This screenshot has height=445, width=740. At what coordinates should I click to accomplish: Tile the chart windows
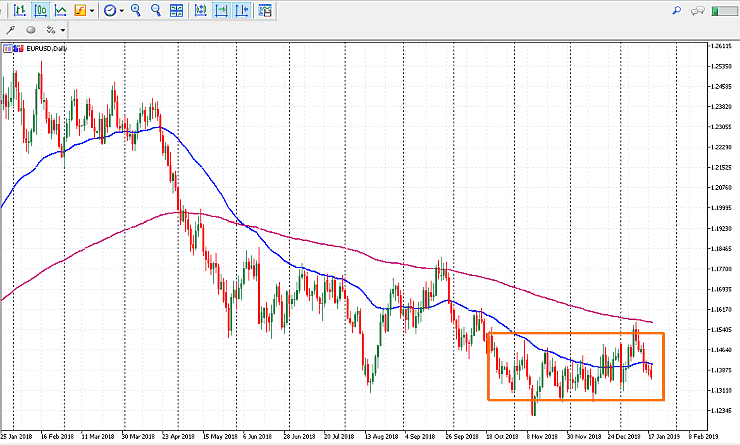pos(176,11)
